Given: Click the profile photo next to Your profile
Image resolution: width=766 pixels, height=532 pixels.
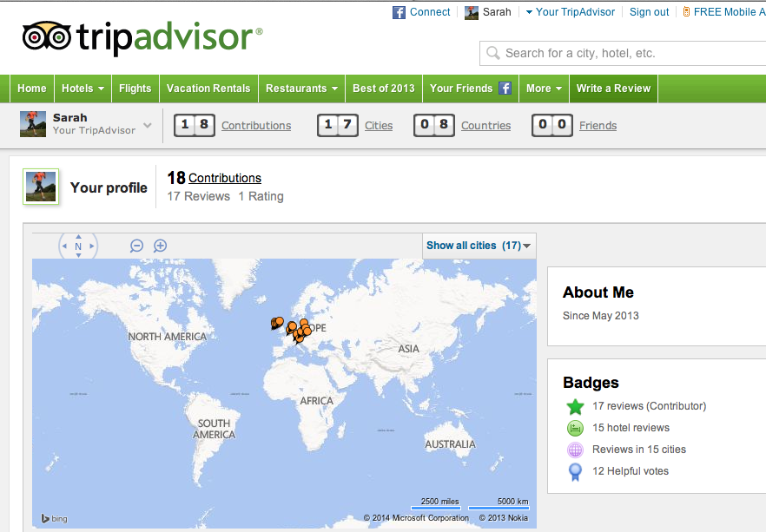Looking at the screenshot, I should [x=40, y=187].
